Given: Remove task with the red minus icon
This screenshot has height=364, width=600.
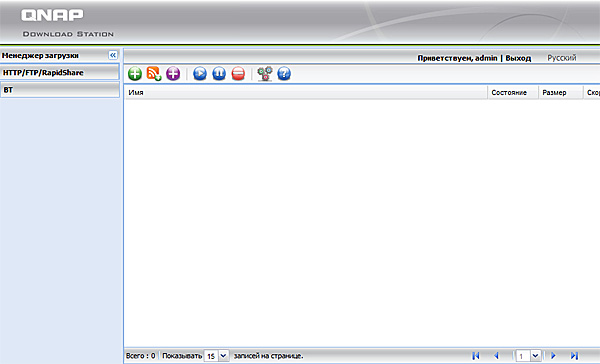Looking at the screenshot, I should point(238,73).
